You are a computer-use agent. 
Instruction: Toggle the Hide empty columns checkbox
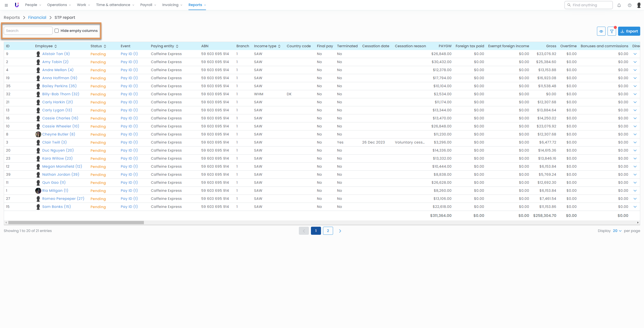[57, 31]
